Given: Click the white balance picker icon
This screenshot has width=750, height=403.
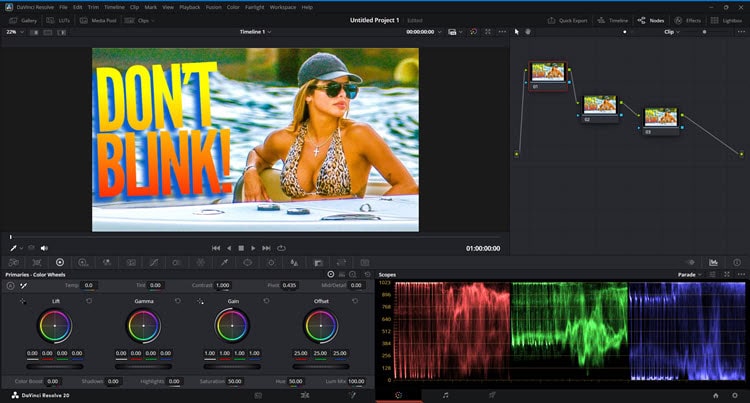Looking at the screenshot, I should (x=23, y=285).
